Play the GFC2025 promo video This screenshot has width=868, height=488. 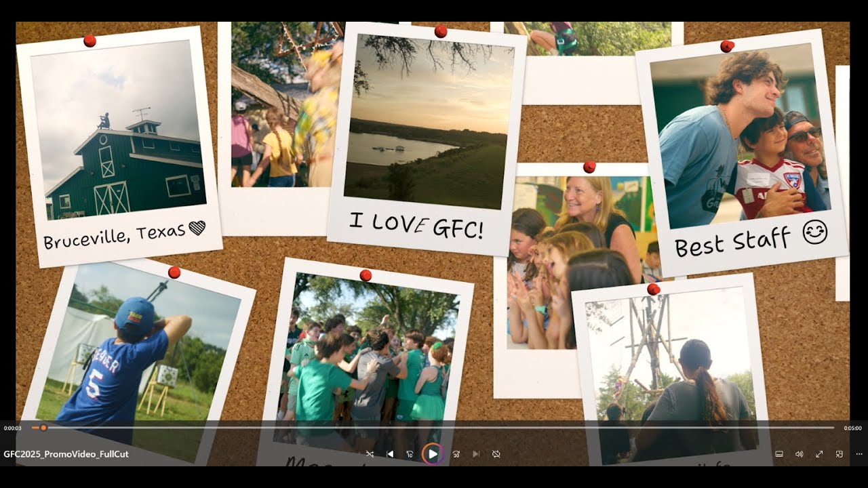(x=433, y=454)
